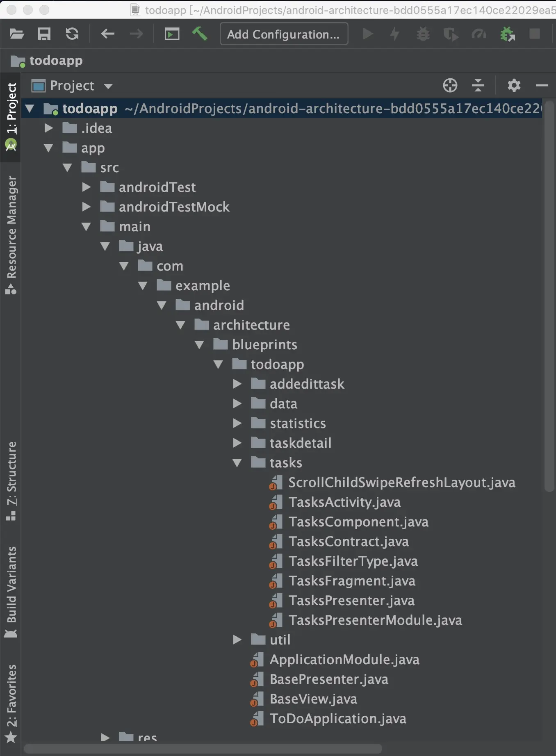
Task: Expand the addedittask package
Action: tap(237, 384)
